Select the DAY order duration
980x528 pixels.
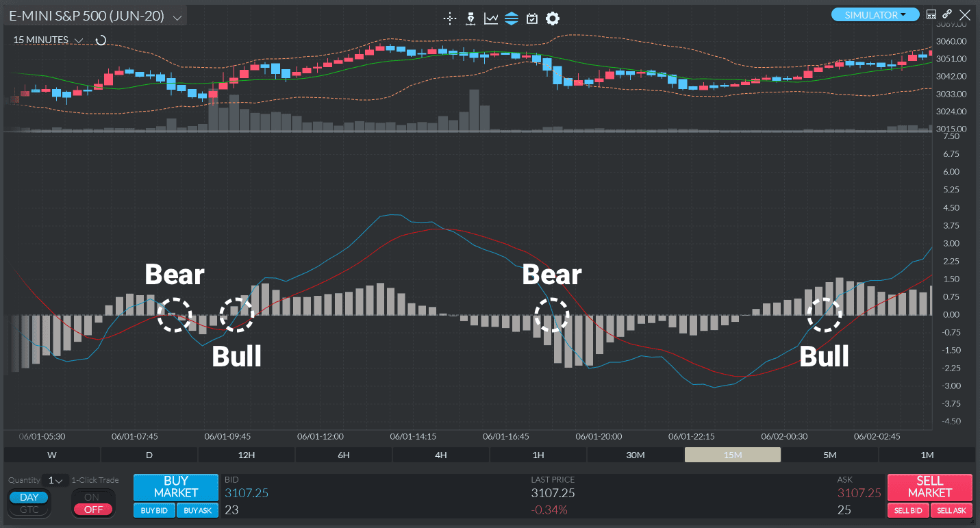click(x=28, y=497)
